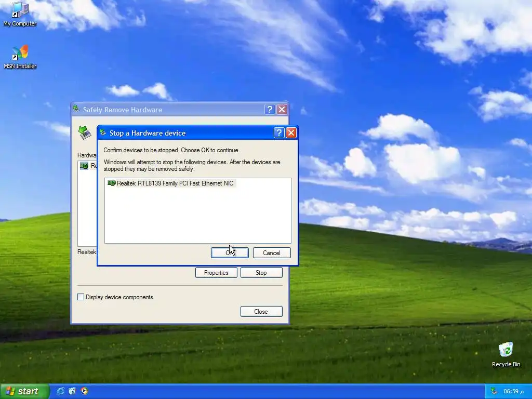Open Windows Media Player from Quick Launch
The height and width of the screenshot is (399, 532).
click(85, 391)
